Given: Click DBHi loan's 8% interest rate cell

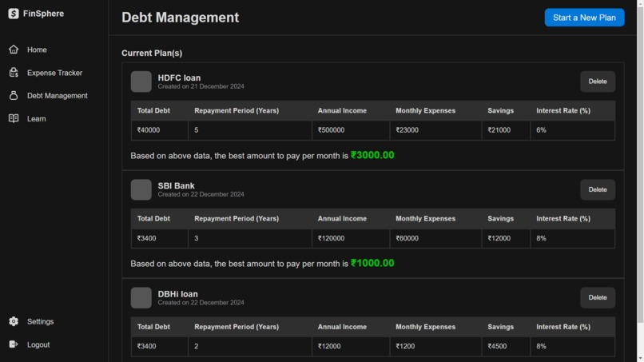Looking at the screenshot, I should point(573,346).
